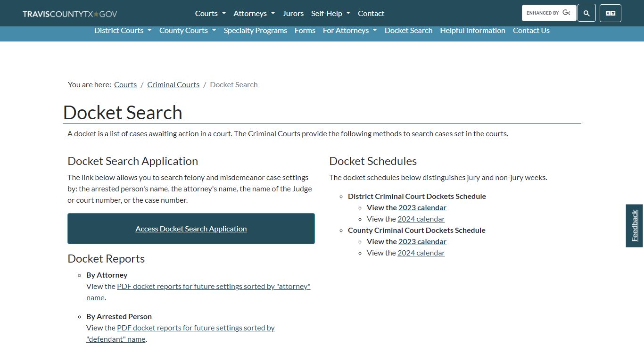View District Criminal Court 2024 calendar

point(421,219)
